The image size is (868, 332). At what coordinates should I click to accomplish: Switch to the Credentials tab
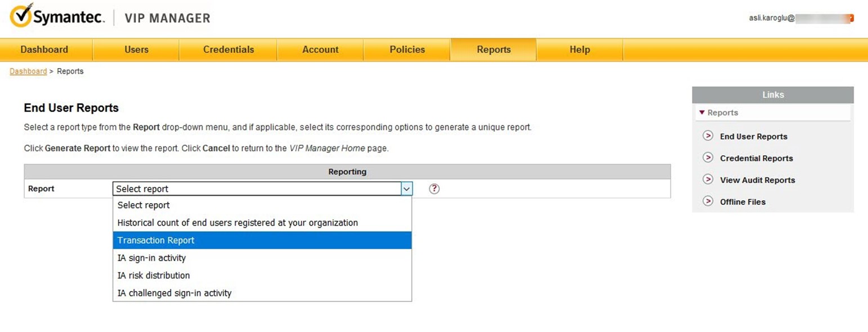(228, 50)
